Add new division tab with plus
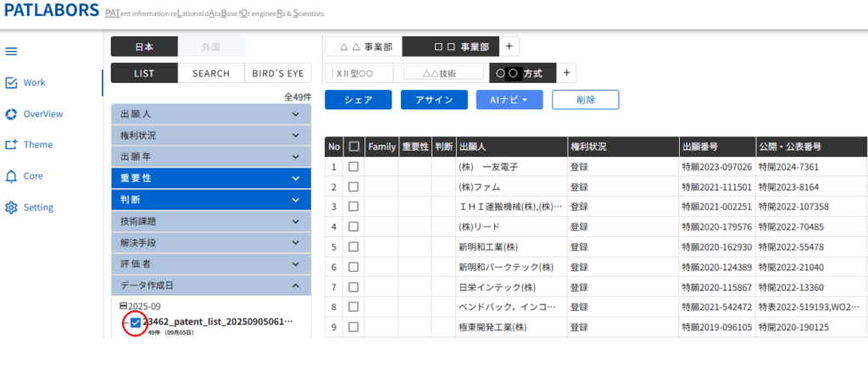The height and width of the screenshot is (366, 868). click(x=509, y=47)
